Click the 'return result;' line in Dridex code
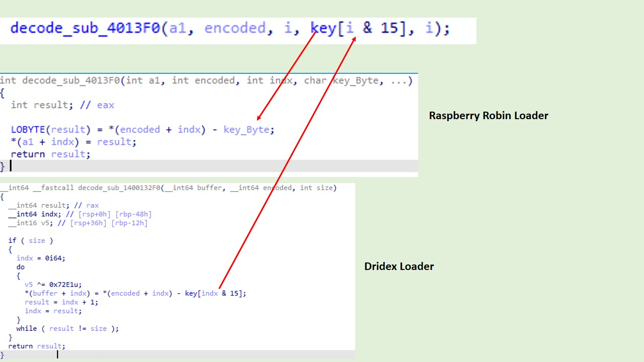Viewport: 644px width, 362px height. pyautogui.click(x=37, y=346)
